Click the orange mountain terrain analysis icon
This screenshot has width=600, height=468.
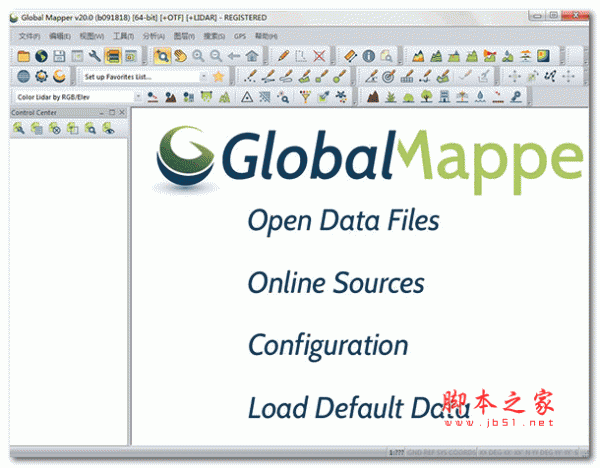pos(418,56)
